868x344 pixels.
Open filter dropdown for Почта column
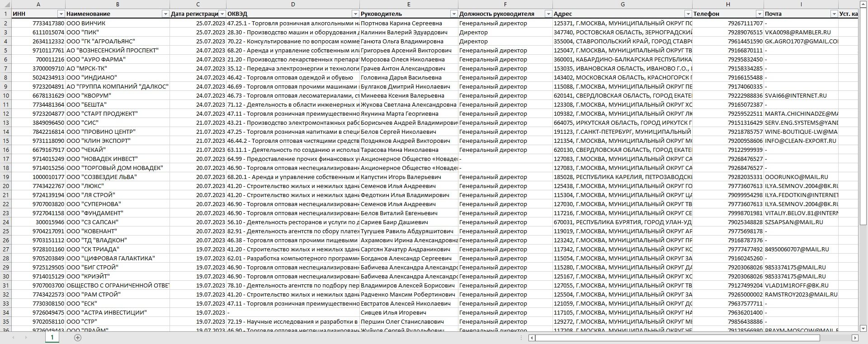pos(834,14)
